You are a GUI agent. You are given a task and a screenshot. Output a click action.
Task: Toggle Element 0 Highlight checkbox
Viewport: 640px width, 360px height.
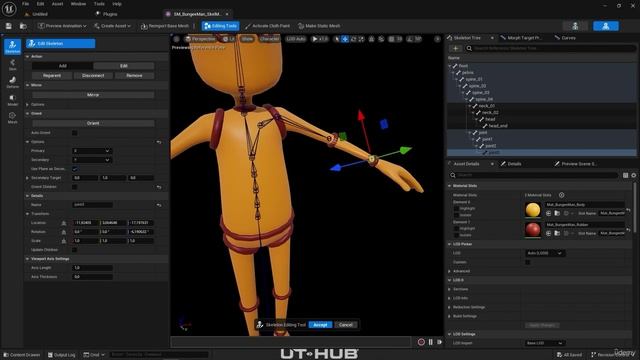(x=456, y=209)
